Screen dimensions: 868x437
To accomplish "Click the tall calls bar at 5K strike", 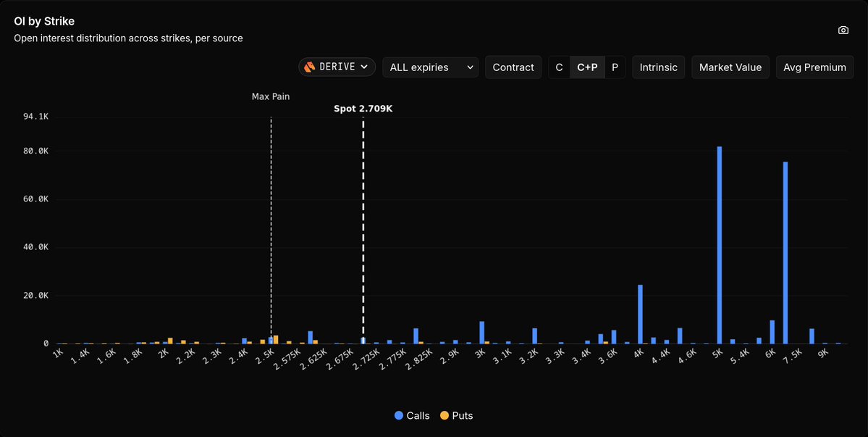I will [x=719, y=246].
